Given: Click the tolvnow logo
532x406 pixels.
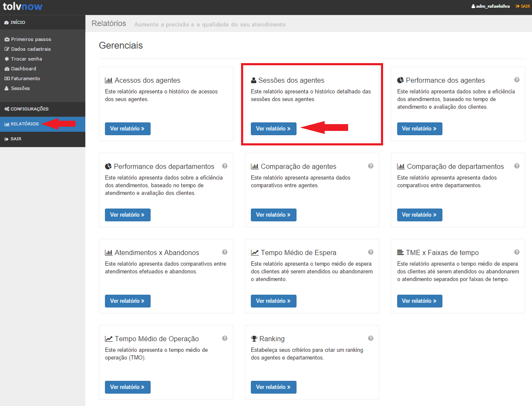Looking at the screenshot, I should pyautogui.click(x=23, y=6).
